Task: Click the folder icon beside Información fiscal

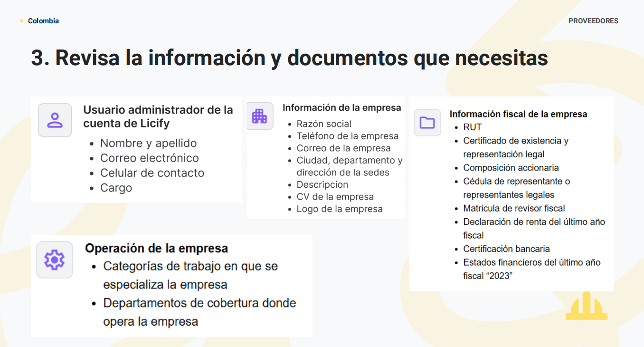Action: pos(427,123)
